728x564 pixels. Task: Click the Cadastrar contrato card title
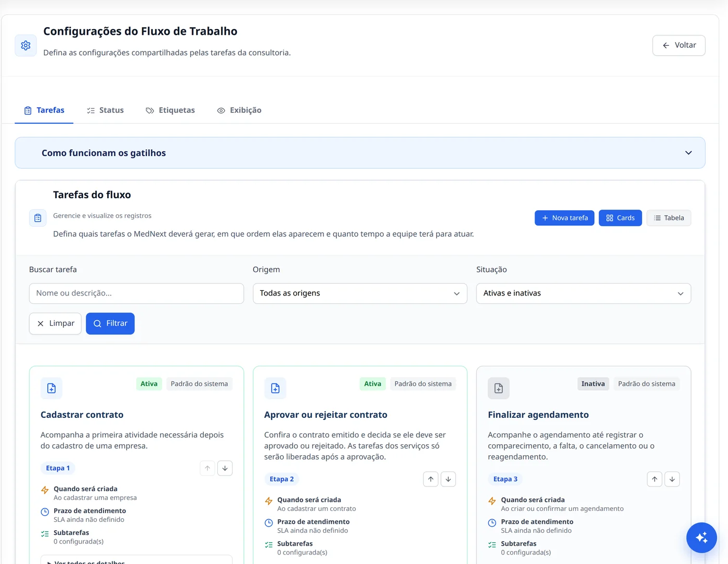pyautogui.click(x=82, y=415)
